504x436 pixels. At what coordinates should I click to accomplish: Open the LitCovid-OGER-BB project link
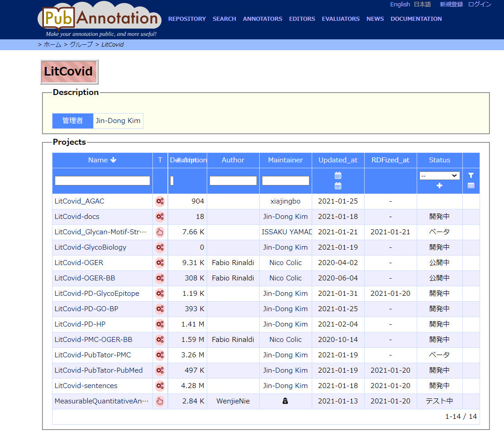[85, 278]
